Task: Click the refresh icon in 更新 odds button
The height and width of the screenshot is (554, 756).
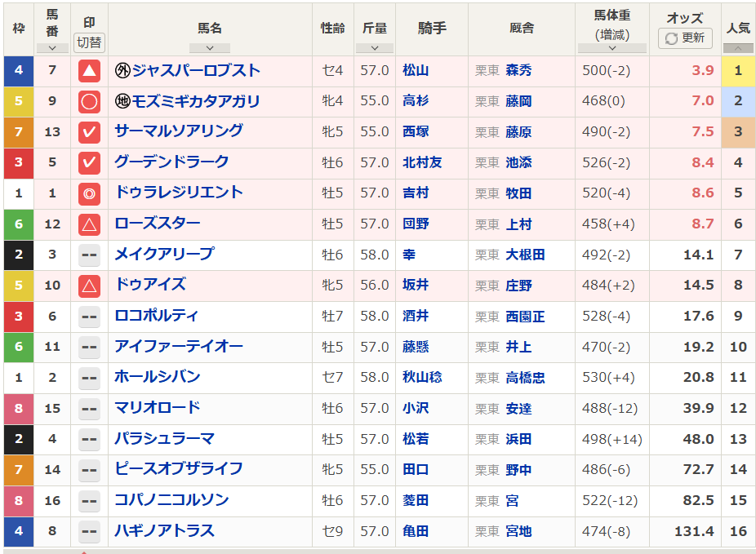Action: coord(671,38)
